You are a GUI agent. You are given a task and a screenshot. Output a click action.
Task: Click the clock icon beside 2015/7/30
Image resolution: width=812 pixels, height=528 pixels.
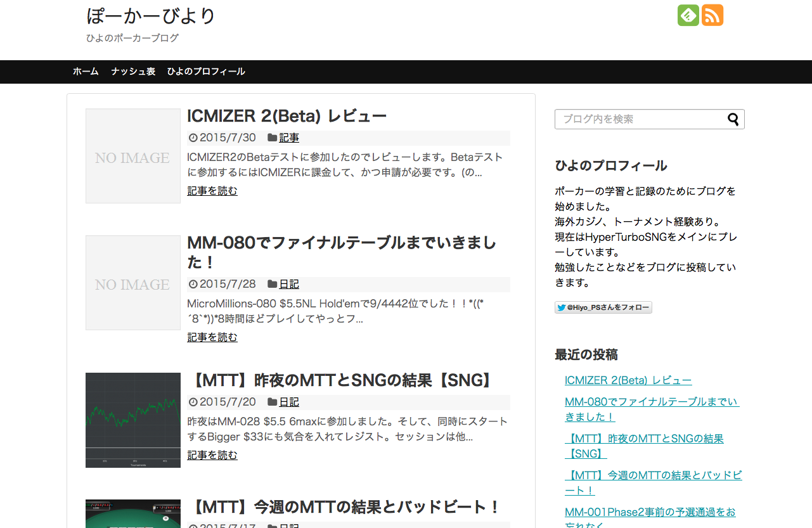click(x=192, y=138)
